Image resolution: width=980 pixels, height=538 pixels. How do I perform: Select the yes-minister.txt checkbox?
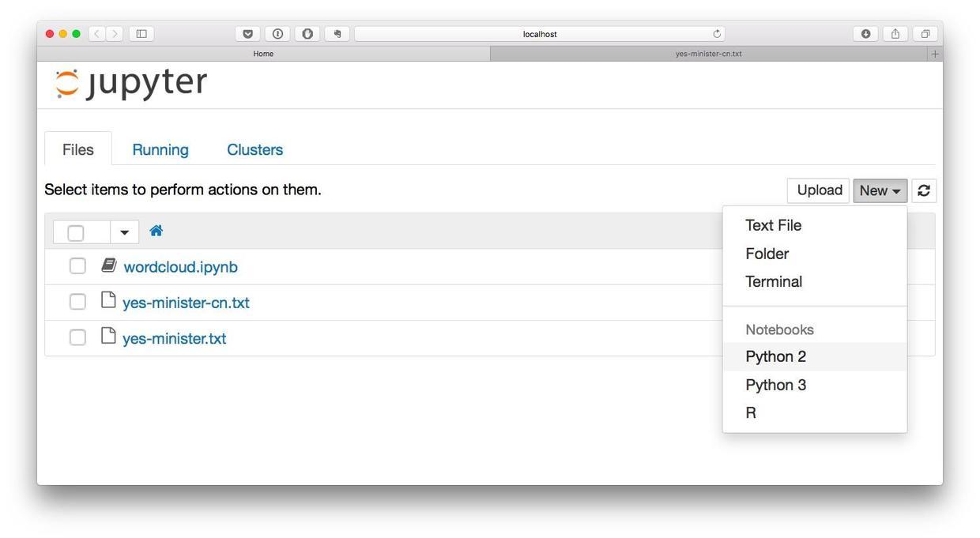(77, 337)
